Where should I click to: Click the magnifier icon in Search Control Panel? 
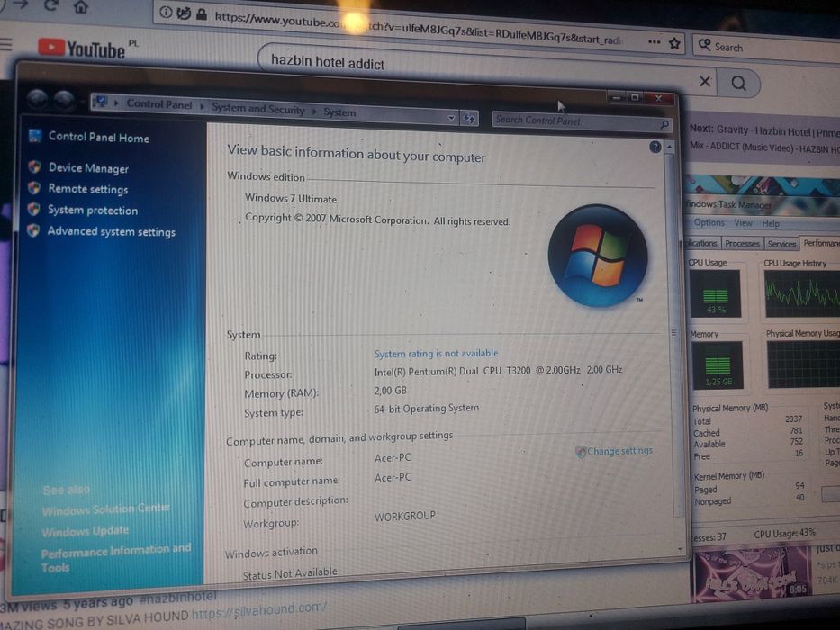click(x=664, y=124)
